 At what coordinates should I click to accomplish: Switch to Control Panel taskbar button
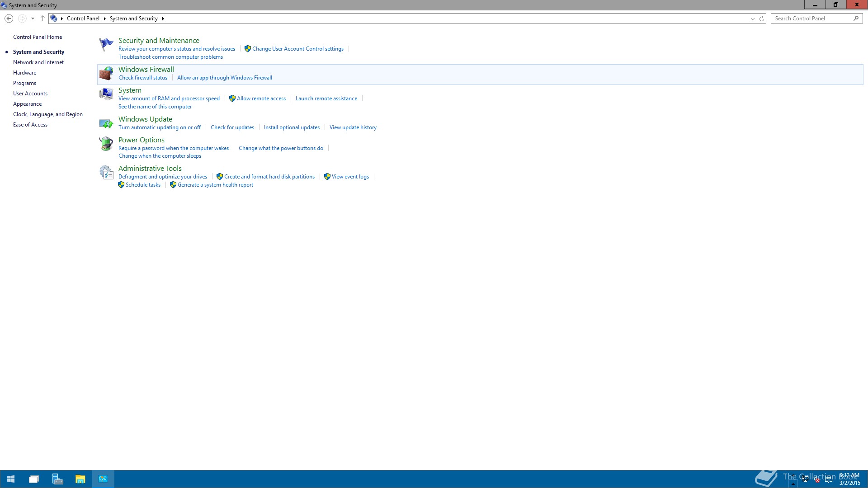click(103, 479)
